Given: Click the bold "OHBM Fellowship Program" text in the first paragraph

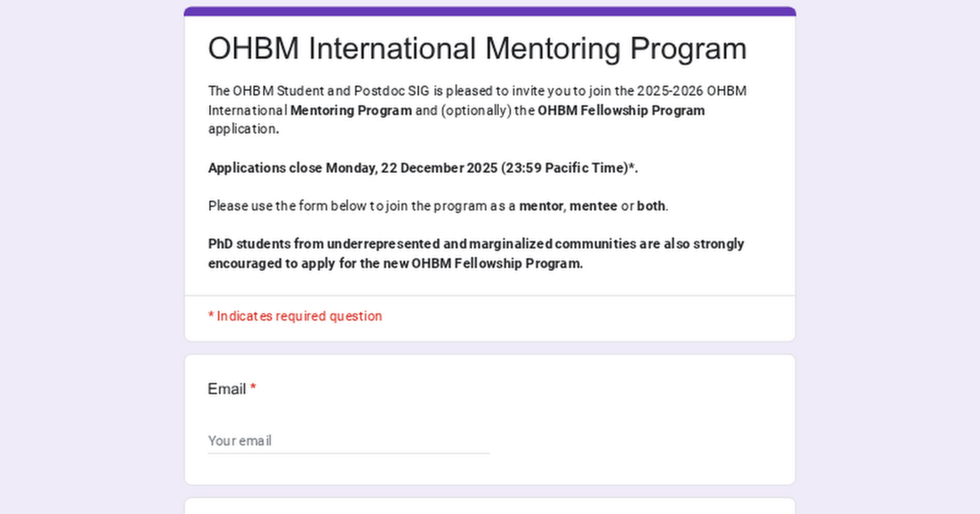Looking at the screenshot, I should (x=621, y=111).
